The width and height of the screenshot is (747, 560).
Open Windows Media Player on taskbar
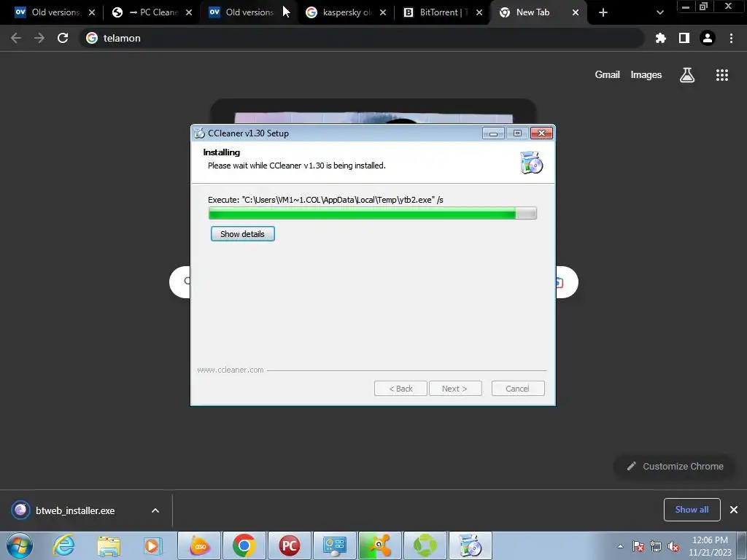(152, 545)
